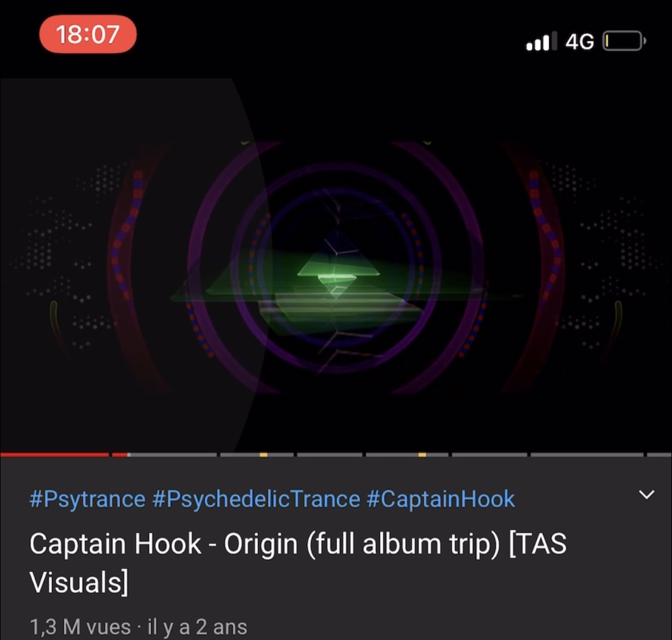
Task: Seek to chapter segment between the yellow markers
Action: point(330,454)
